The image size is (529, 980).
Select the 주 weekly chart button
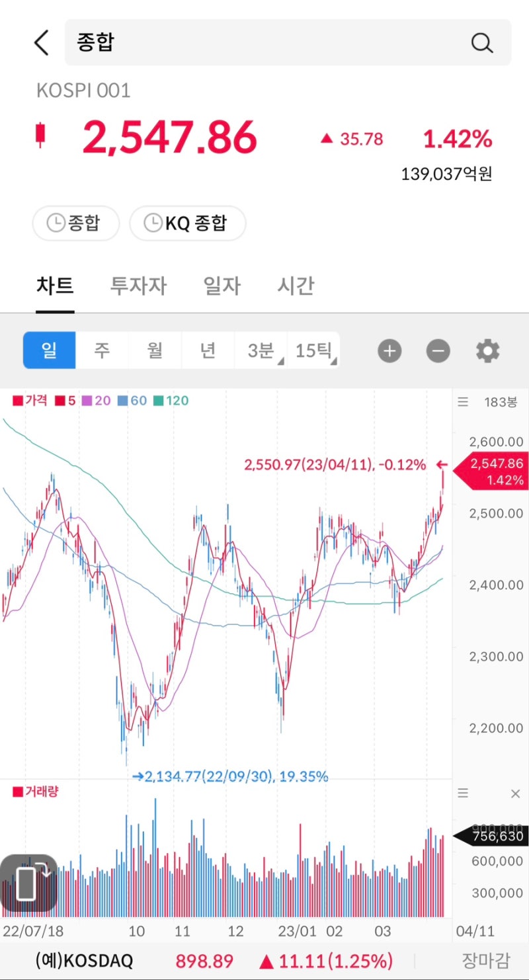point(102,350)
